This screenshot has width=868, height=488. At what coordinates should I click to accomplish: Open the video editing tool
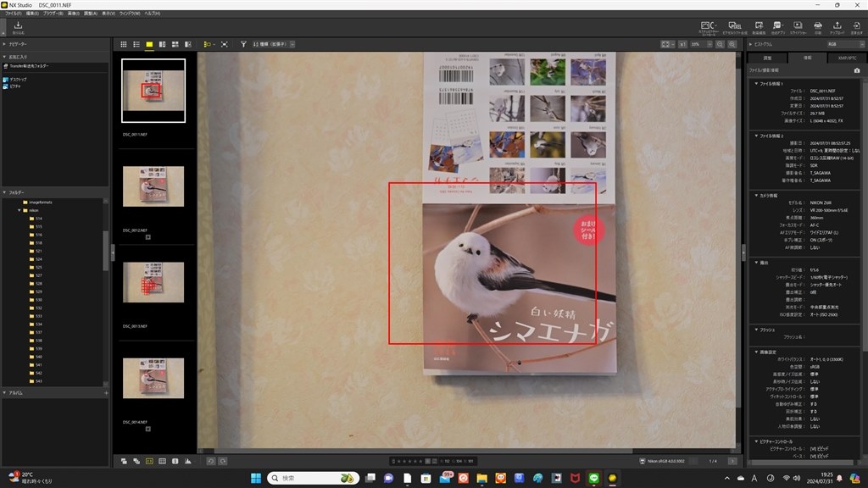click(x=759, y=28)
